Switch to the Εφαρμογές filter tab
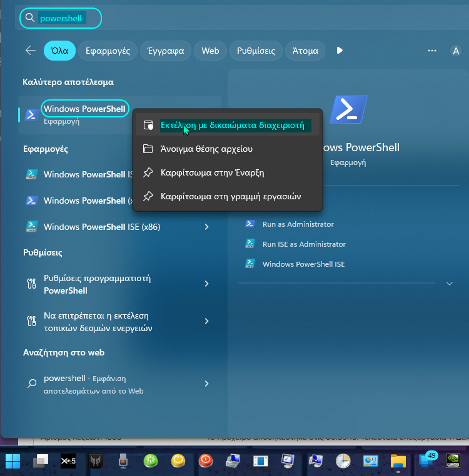 click(x=108, y=51)
